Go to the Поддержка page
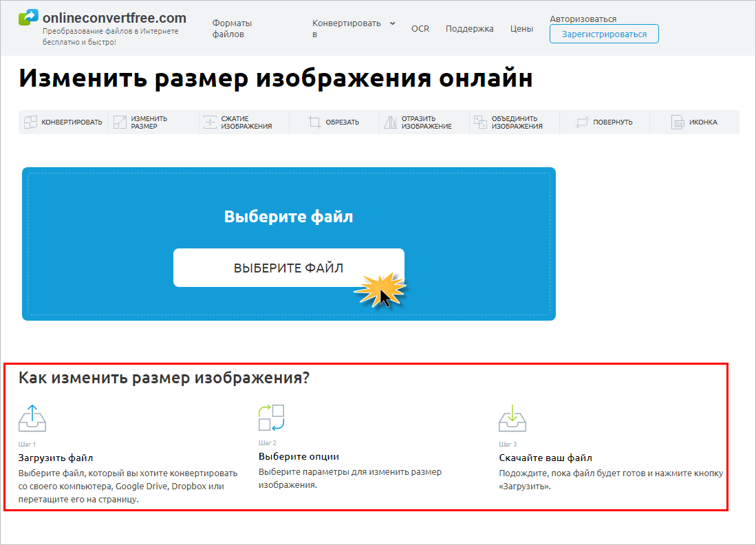756x545 pixels. 470,28
